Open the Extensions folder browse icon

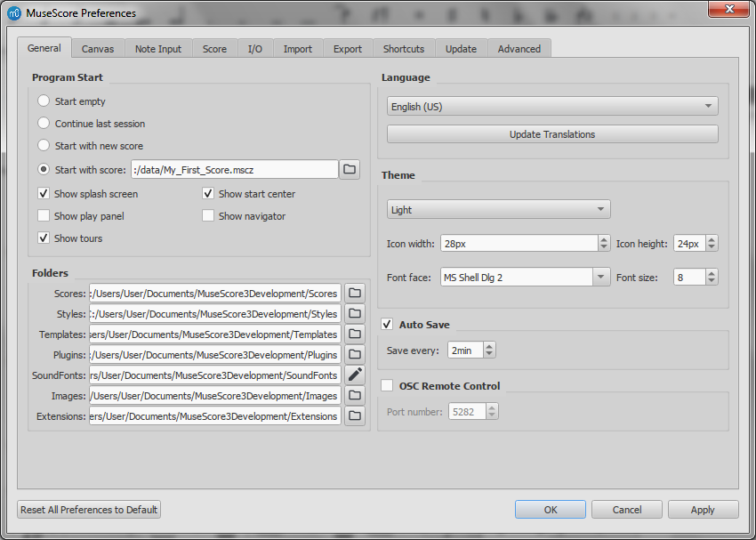354,415
